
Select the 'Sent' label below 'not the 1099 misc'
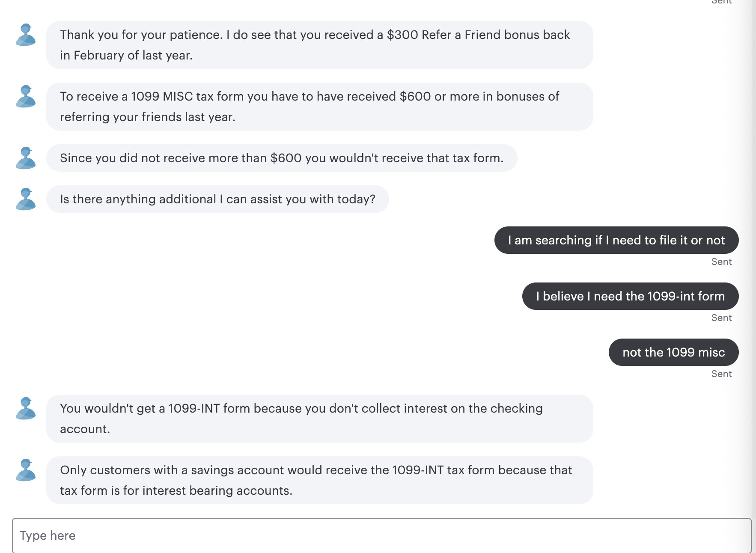(x=722, y=374)
